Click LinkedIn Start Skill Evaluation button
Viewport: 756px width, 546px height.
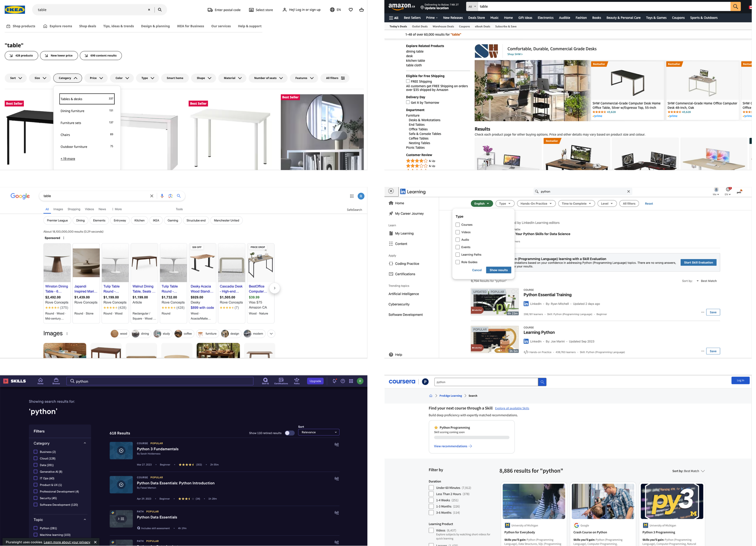[698, 262]
